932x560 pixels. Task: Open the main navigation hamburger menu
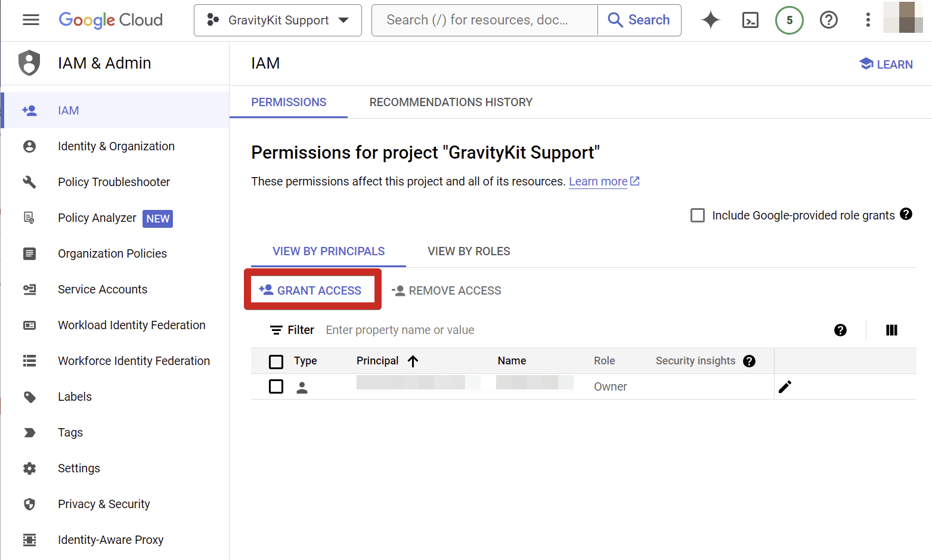[31, 20]
